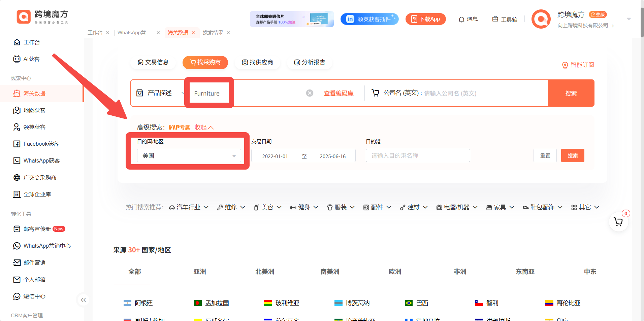The width and height of the screenshot is (644, 321).
Task: Click the 查看编码库 link
Action: [x=339, y=93]
